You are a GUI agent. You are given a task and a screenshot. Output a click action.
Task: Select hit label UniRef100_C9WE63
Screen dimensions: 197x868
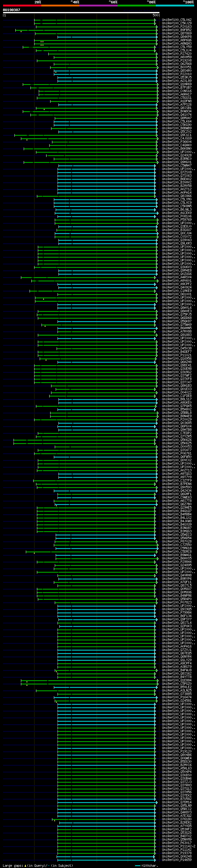(x=177, y=498)
